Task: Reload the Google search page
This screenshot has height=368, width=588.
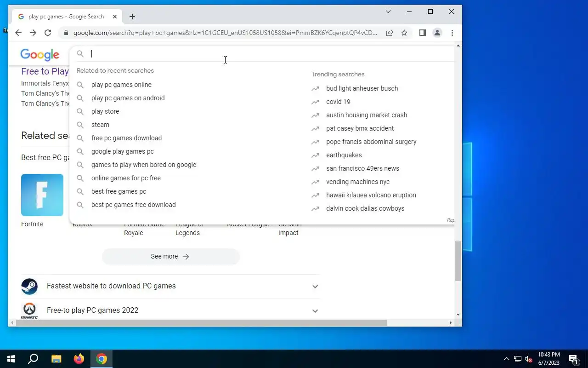Action: point(48,33)
